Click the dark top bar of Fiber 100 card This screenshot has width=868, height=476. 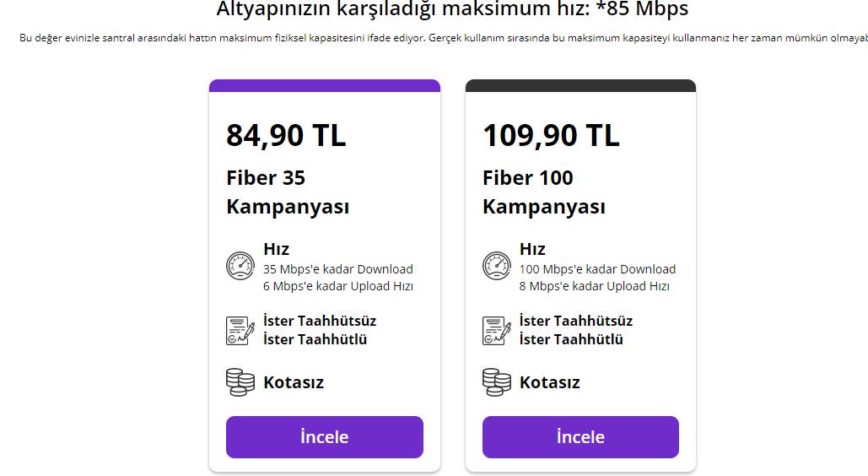click(x=580, y=85)
